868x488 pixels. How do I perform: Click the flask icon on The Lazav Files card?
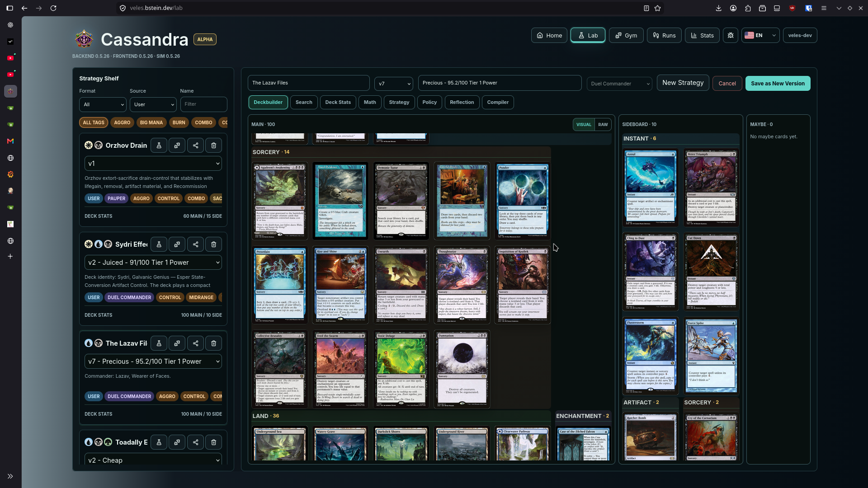[x=159, y=343]
